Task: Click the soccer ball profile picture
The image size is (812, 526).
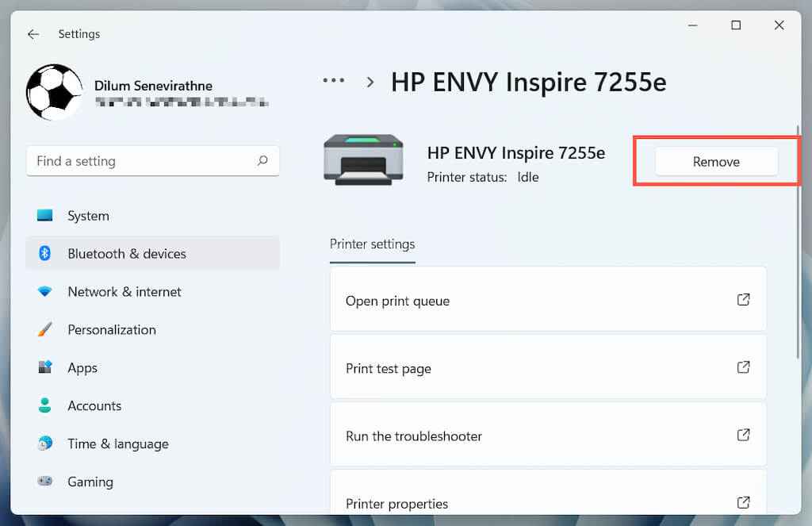Action: click(x=55, y=92)
